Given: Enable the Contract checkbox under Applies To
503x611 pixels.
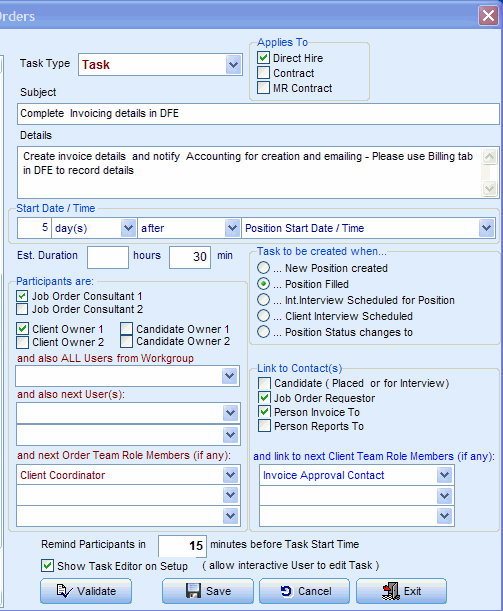Looking at the screenshot, I should pos(263,73).
